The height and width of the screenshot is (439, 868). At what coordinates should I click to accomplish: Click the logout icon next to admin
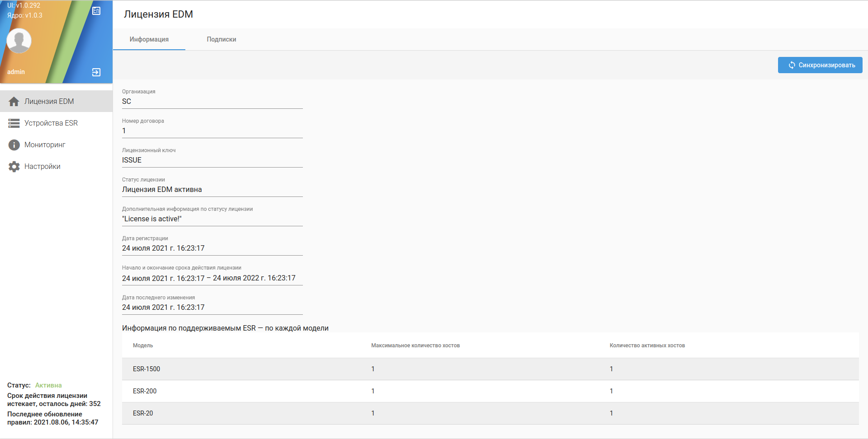point(96,72)
